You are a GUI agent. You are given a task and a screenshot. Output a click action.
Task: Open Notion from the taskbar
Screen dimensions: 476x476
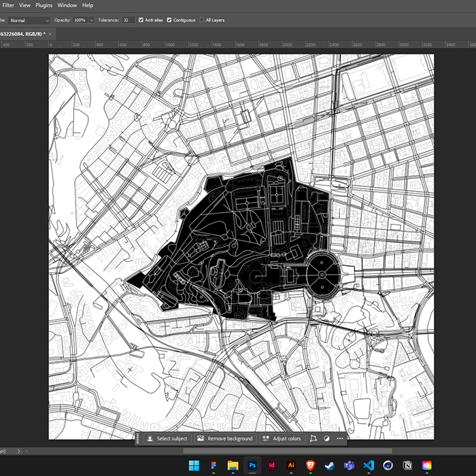(408, 465)
